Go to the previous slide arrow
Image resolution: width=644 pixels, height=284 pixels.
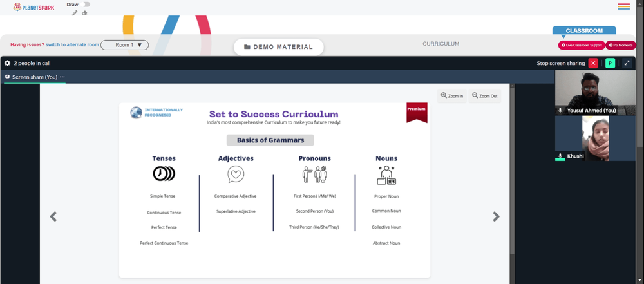53,216
